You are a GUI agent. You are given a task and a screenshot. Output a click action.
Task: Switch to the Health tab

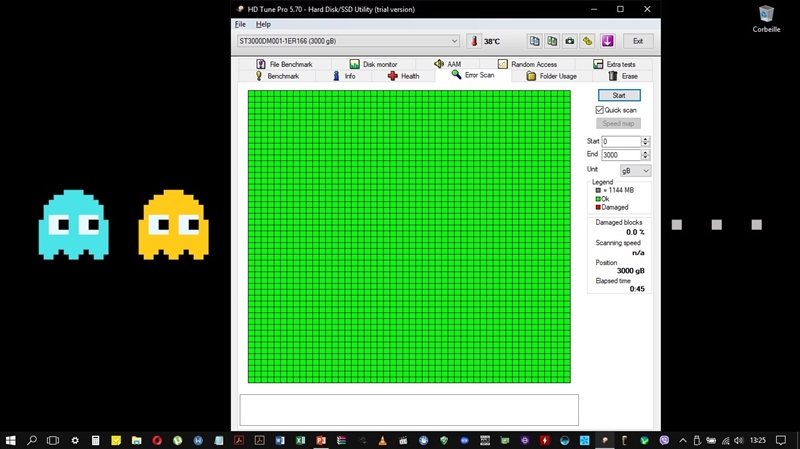403,76
